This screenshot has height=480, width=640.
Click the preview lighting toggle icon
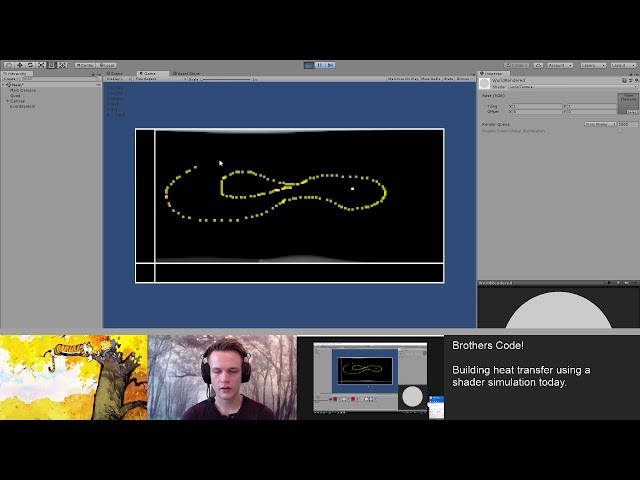[627, 282]
